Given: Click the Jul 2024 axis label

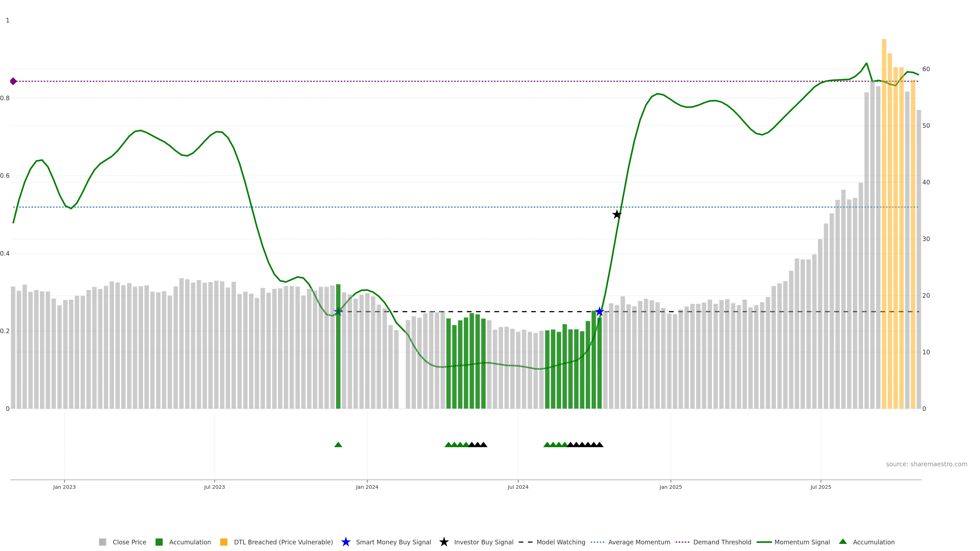Looking at the screenshot, I should pyautogui.click(x=518, y=487).
